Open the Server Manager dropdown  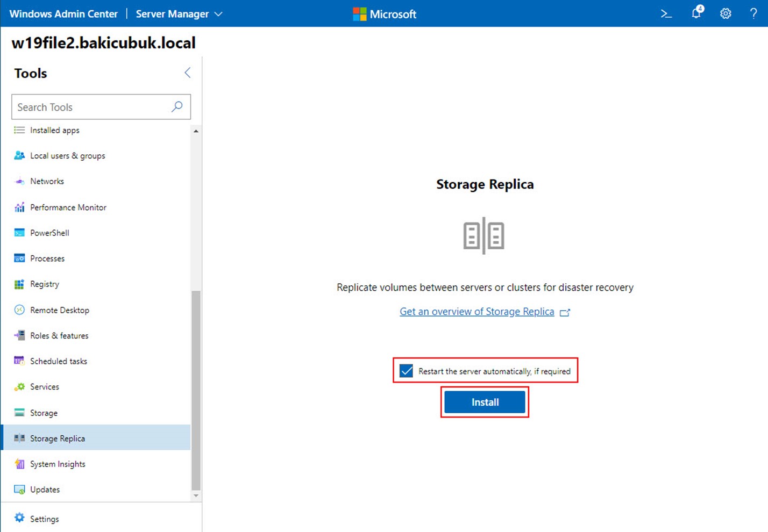179,14
